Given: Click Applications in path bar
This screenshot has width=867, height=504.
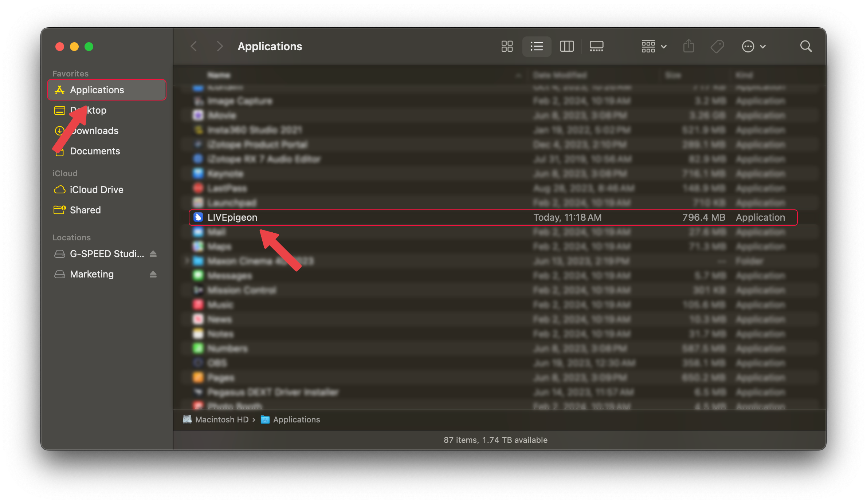Looking at the screenshot, I should pos(296,420).
